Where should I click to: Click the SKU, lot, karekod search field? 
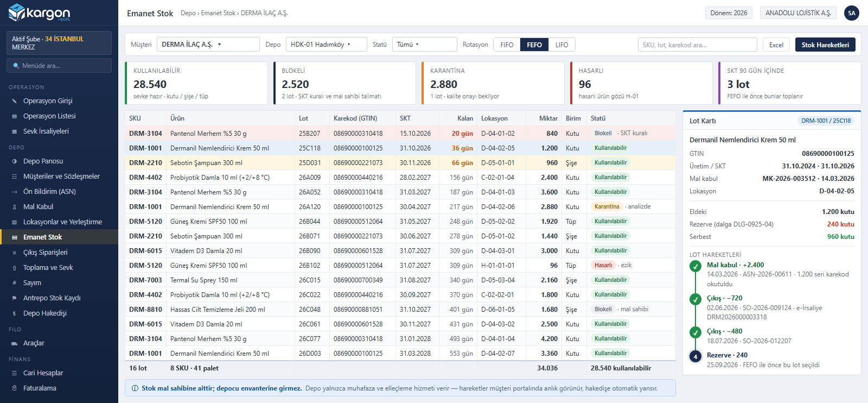[698, 45]
